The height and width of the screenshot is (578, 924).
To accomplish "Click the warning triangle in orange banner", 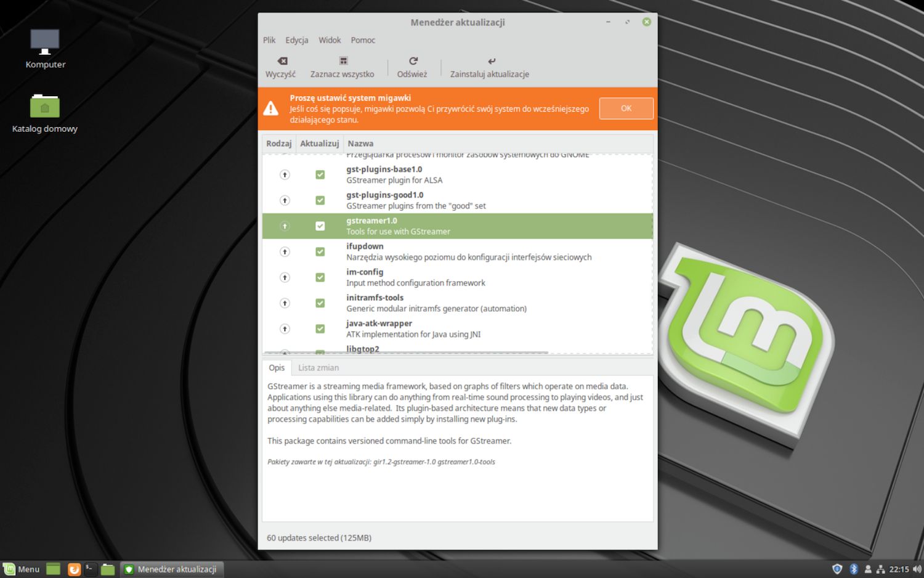I will coord(271,108).
